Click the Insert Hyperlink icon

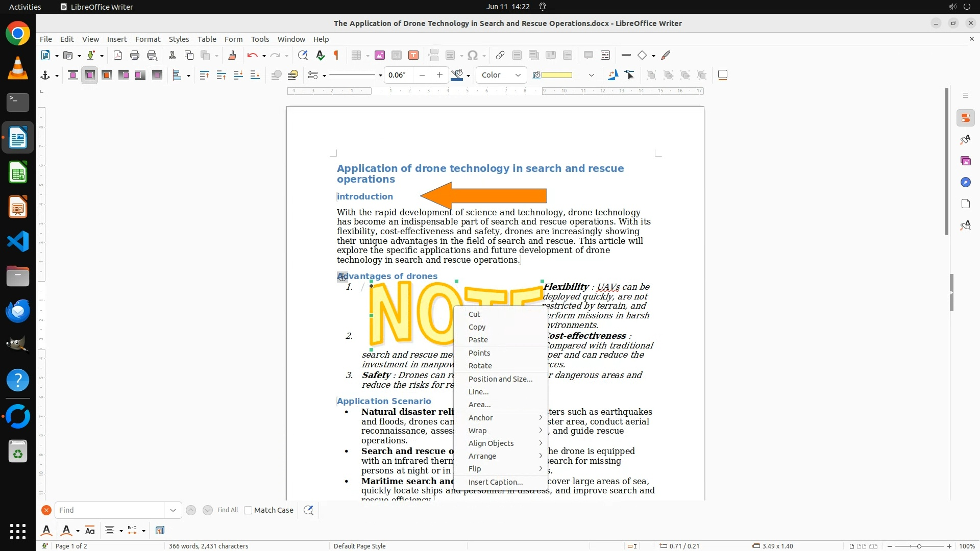click(500, 56)
